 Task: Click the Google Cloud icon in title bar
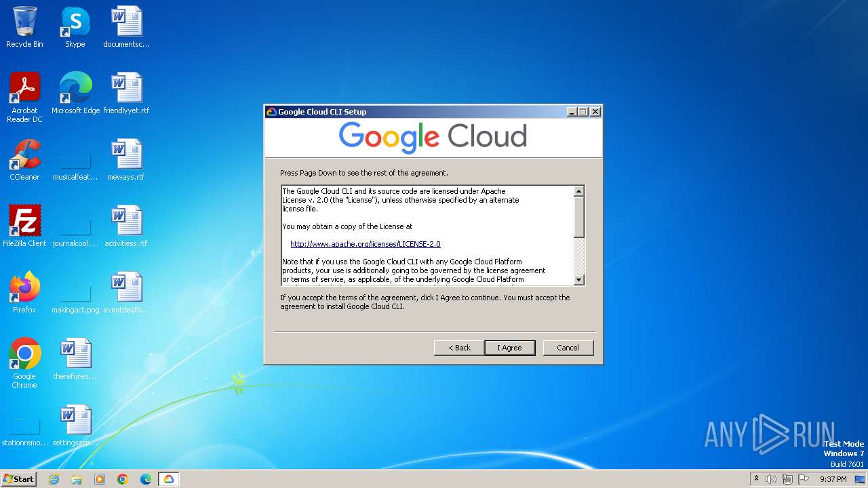click(271, 112)
